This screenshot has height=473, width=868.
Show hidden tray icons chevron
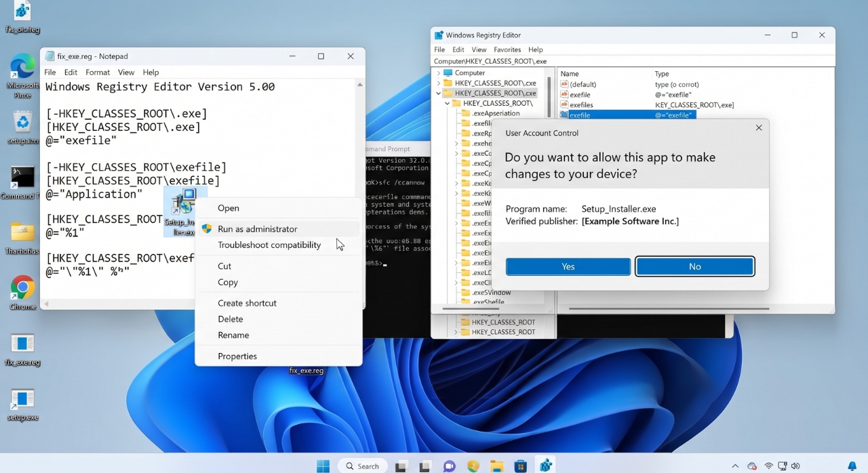tap(736, 466)
